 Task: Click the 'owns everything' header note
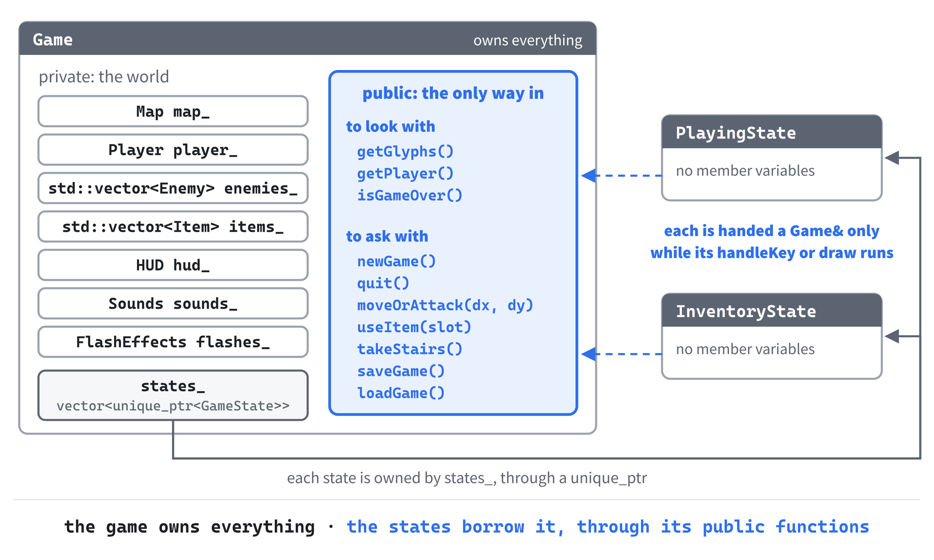(x=528, y=40)
